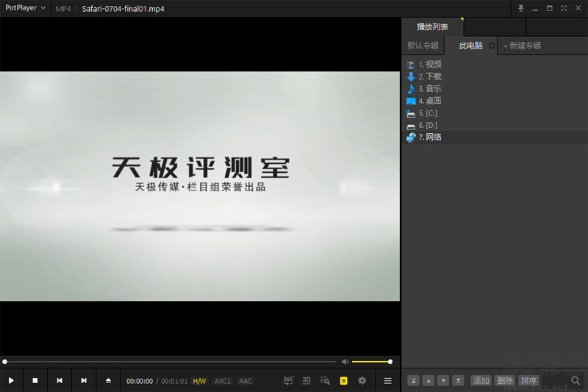This screenshot has width=588, height=392.
Task: Open the hamburger main menu
Action: point(388,381)
